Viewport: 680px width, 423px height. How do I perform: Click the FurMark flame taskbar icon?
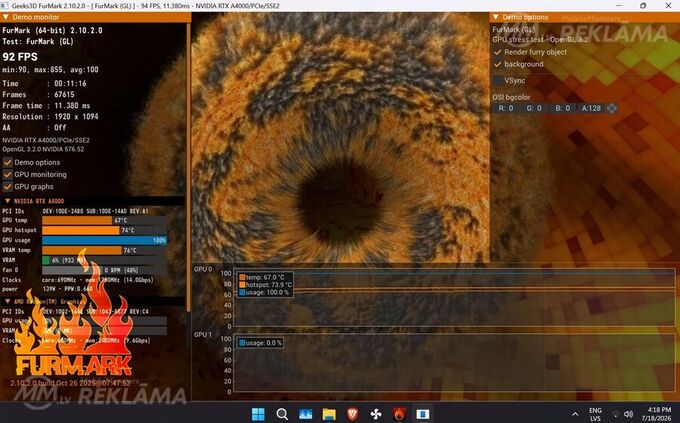point(399,414)
